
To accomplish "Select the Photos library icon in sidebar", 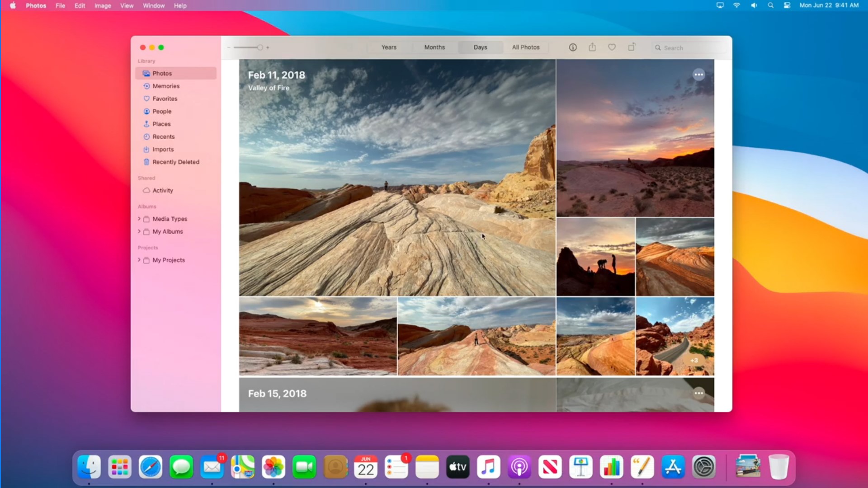I will click(146, 73).
